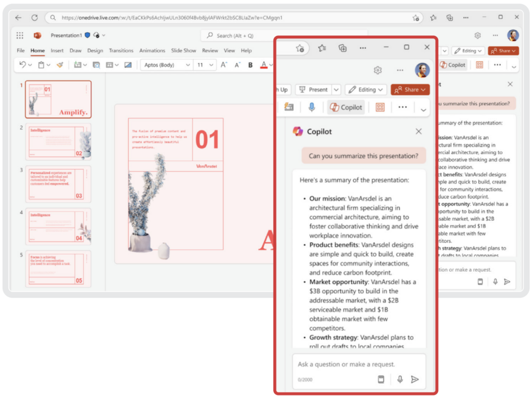This screenshot has height=396, width=532.
Task: Open browser collections icon in zoomed panel
Action: [343, 48]
